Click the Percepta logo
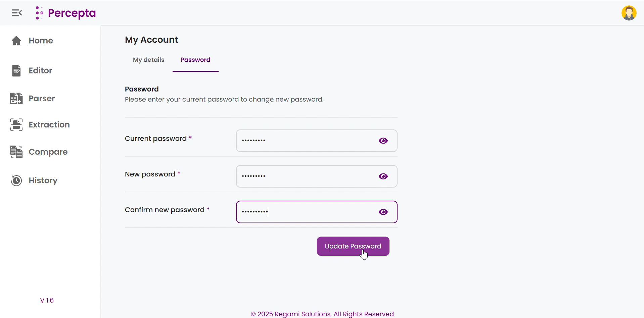Viewport: 644px width, 318px height. [x=66, y=13]
